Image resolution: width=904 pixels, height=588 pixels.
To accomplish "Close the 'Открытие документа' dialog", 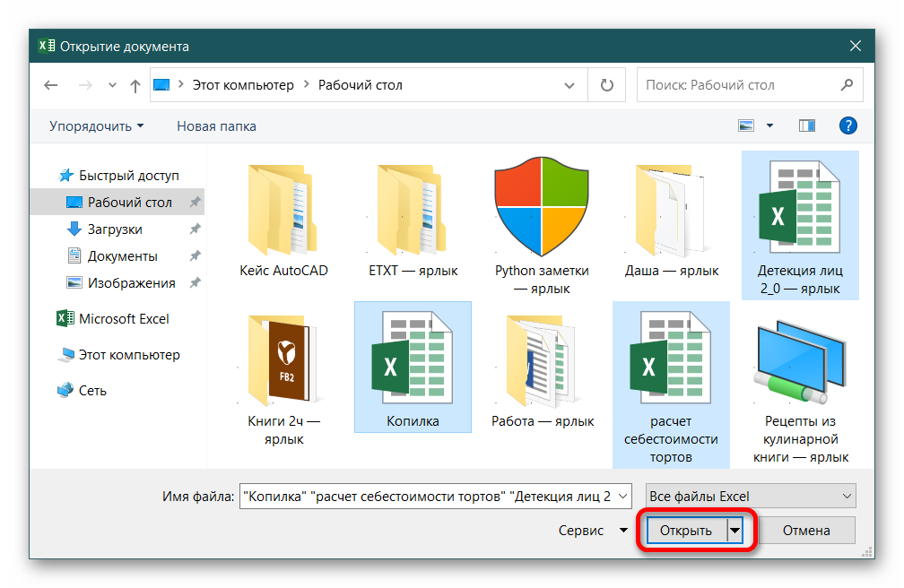I will pyautogui.click(x=856, y=46).
